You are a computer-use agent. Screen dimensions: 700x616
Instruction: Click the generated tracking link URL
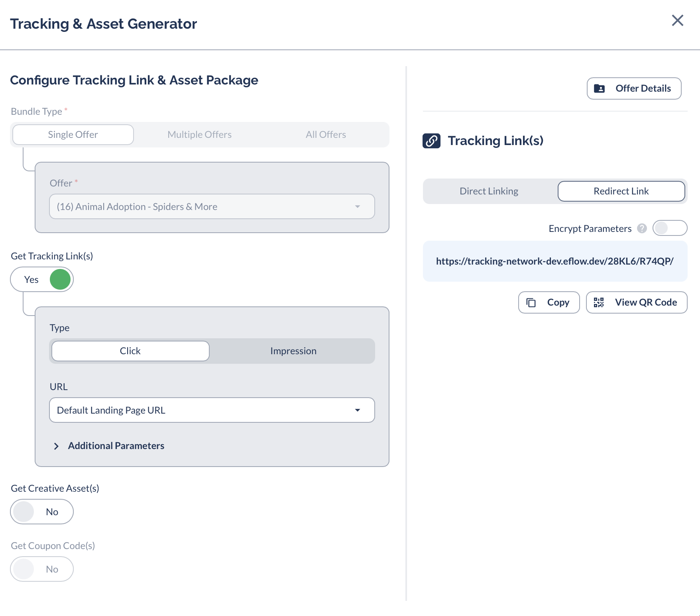point(555,261)
